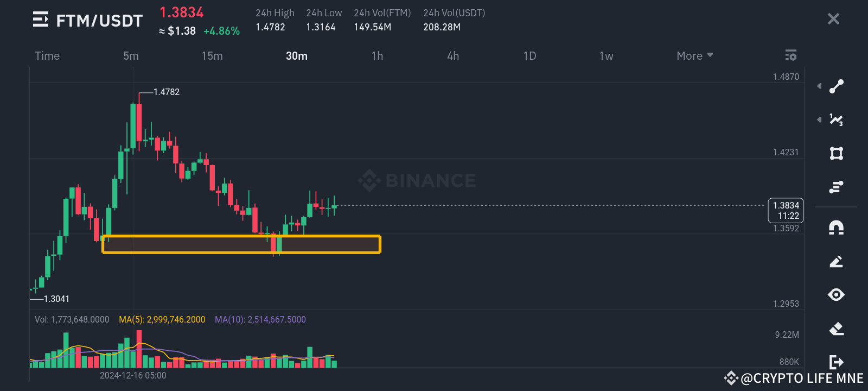Activate the eraser to remove drawings
This screenshot has height=391, width=868.
point(836,328)
